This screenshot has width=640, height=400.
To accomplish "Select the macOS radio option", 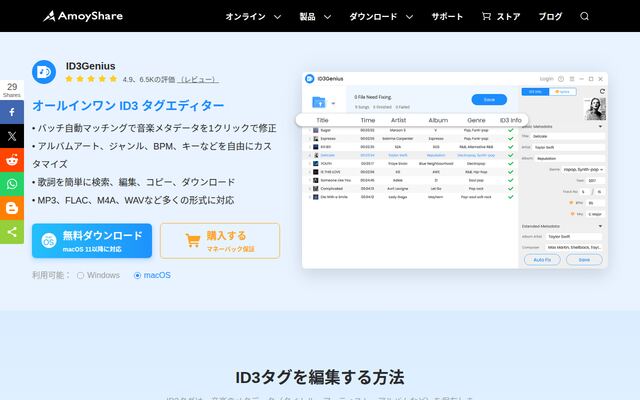I will pos(138,276).
